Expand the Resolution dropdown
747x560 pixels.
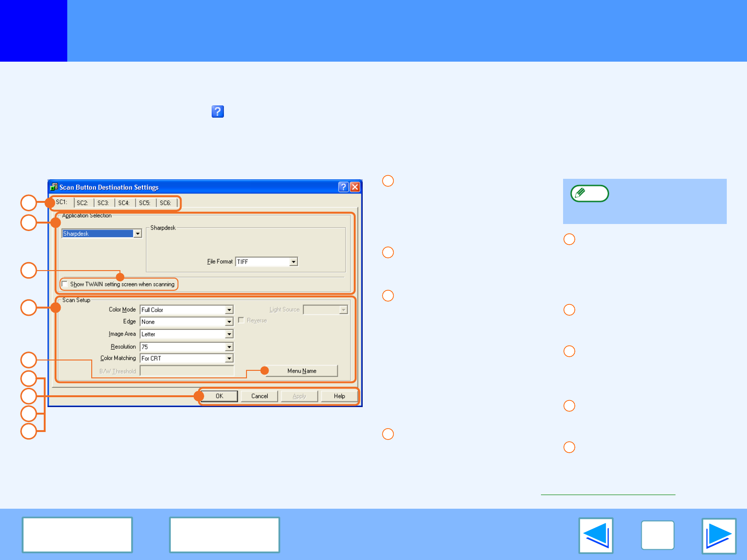coord(229,347)
